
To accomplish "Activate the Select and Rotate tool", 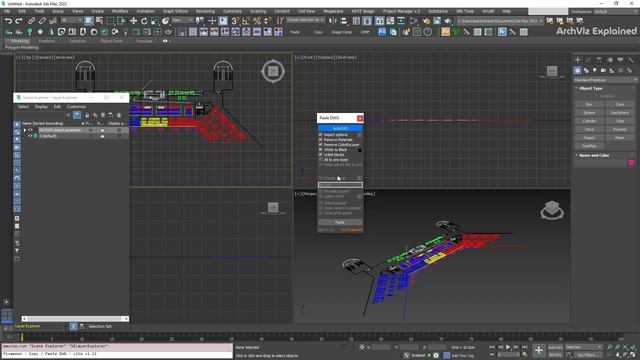I will [144, 21].
